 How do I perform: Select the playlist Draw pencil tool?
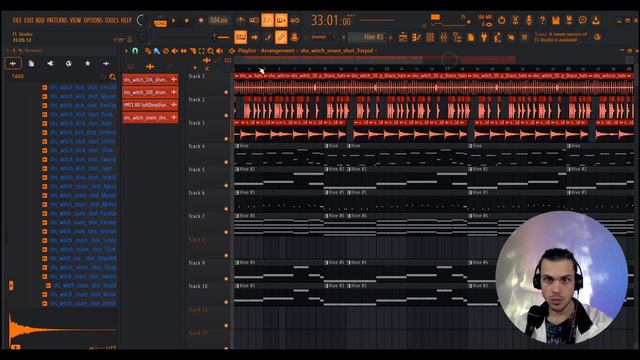[148, 51]
